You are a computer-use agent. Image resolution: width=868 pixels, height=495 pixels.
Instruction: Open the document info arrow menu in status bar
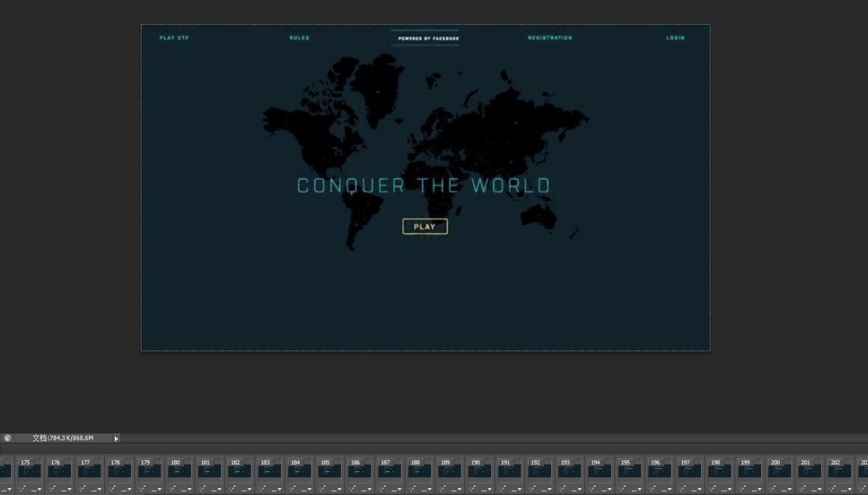[x=116, y=438]
